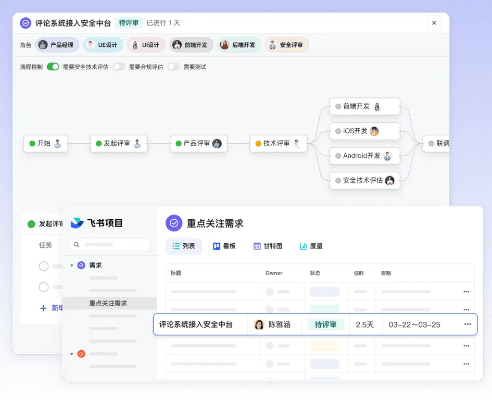Open the more menu for 评论系统接入安全中台 row
Viewport: 492px width, 400px height.
467,324
